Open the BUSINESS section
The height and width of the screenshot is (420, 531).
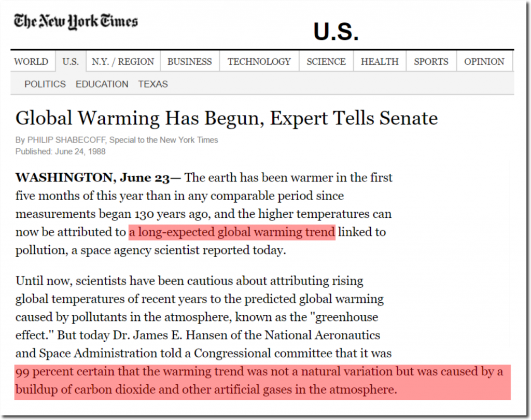190,61
